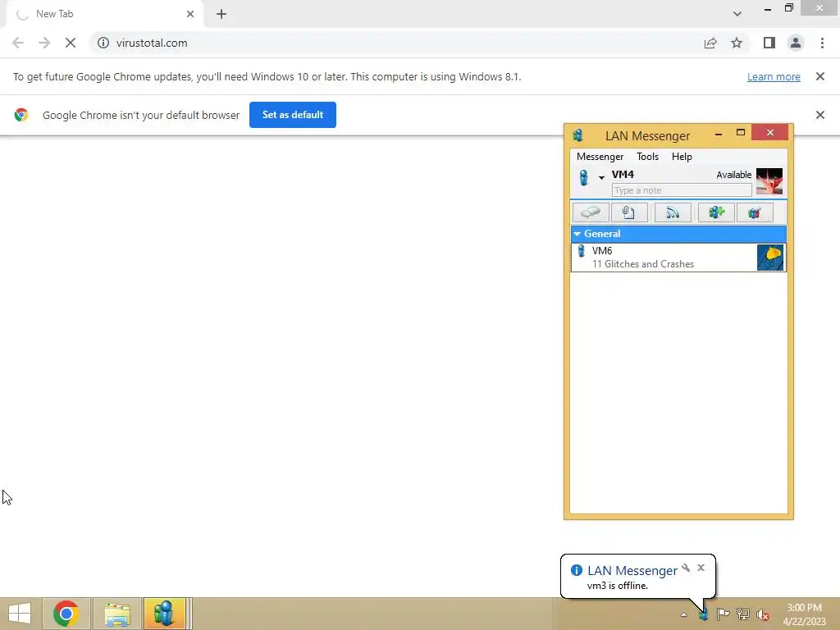840x630 pixels.
Task: Click the LAN Messenger balloon title text
Action: point(632,571)
